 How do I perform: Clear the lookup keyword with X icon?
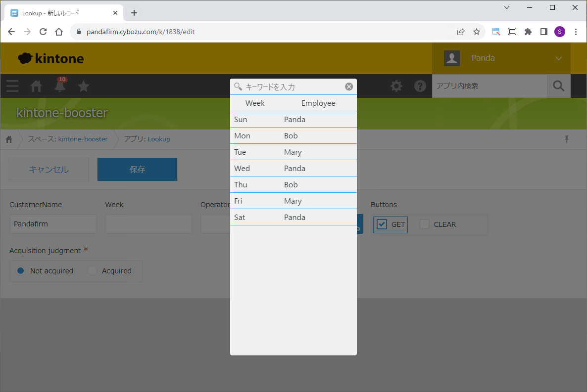tap(349, 87)
